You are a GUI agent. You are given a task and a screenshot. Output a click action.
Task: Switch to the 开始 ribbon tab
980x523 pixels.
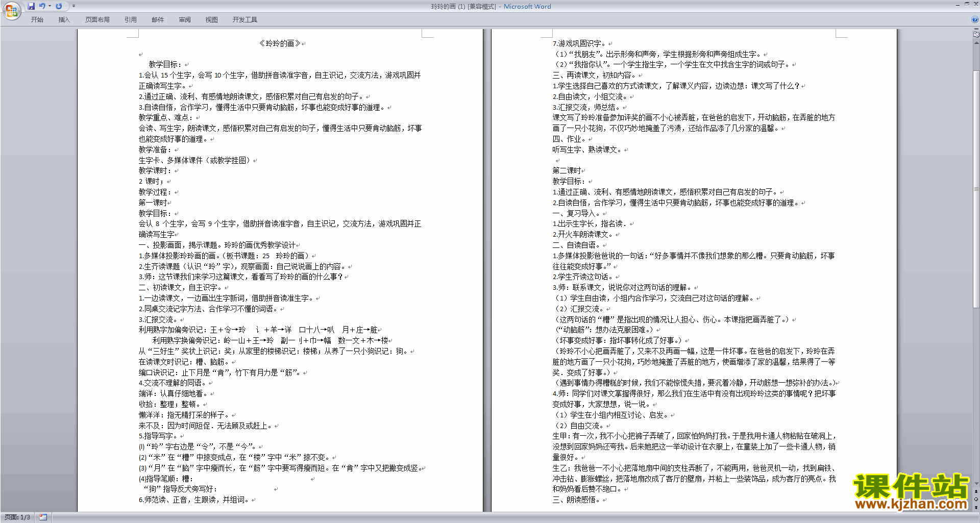tap(37, 20)
